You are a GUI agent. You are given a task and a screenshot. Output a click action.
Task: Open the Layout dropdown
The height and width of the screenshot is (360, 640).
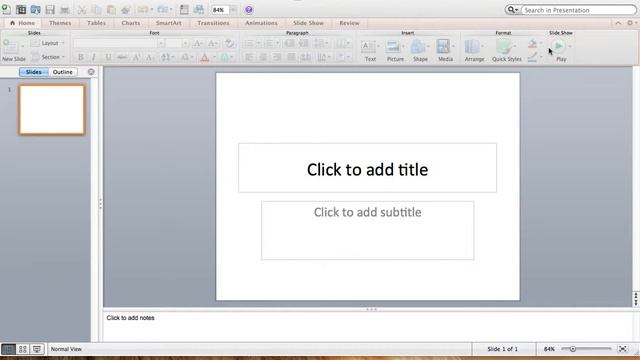pos(48,43)
